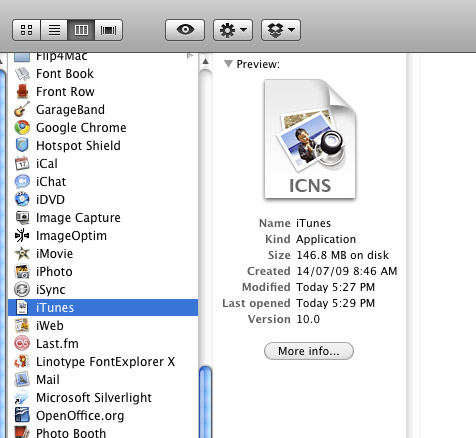The image size is (476, 438).
Task: Click the OpenOffice.org name text
Action: [x=80, y=416]
